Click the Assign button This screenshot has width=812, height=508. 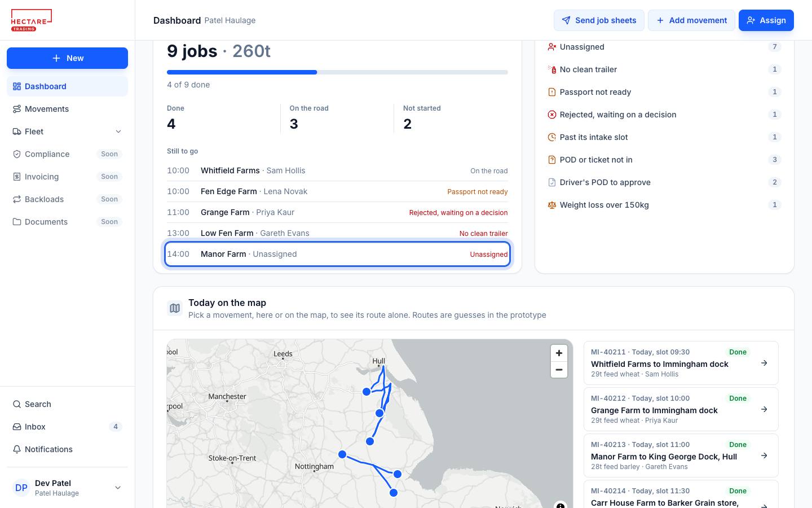[766, 20]
